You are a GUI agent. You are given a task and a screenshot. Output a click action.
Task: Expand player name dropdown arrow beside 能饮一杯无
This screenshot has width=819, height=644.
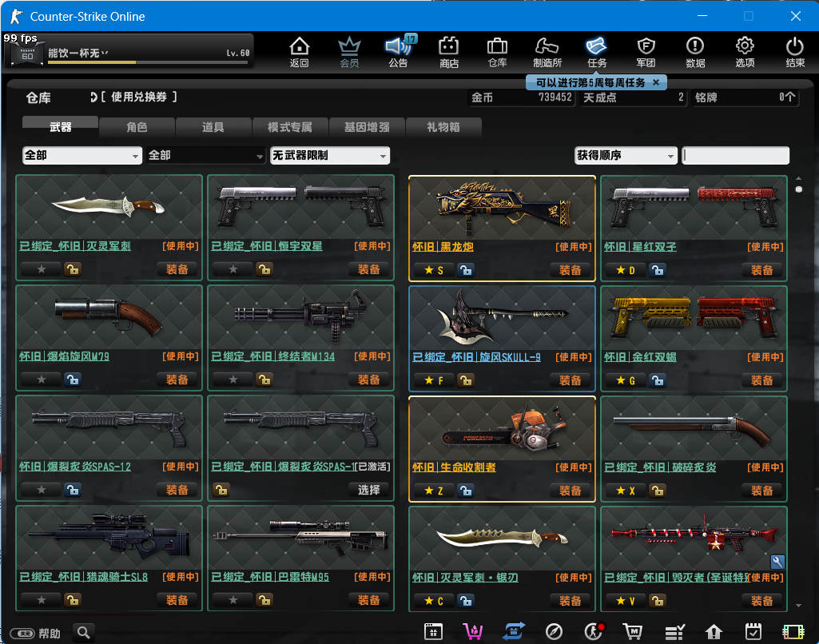[x=105, y=53]
